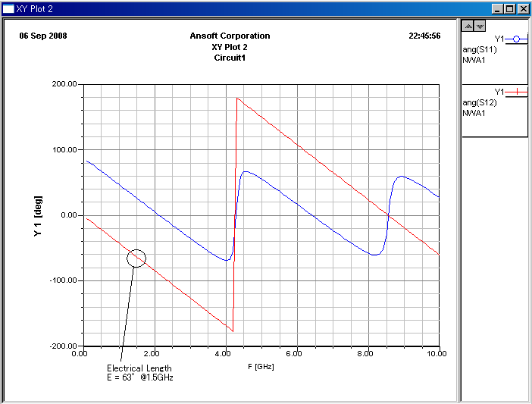Click the 8.00 x-axis tick label
The image size is (532, 404).
[x=365, y=354]
